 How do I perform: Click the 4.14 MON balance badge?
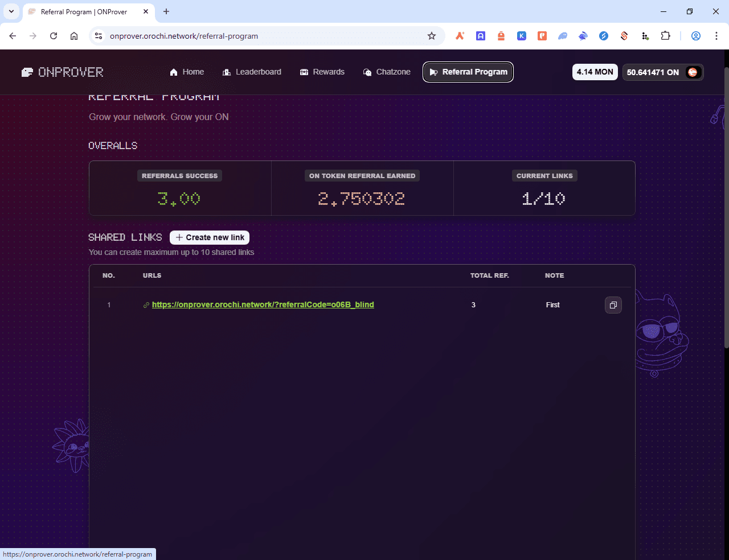[595, 72]
